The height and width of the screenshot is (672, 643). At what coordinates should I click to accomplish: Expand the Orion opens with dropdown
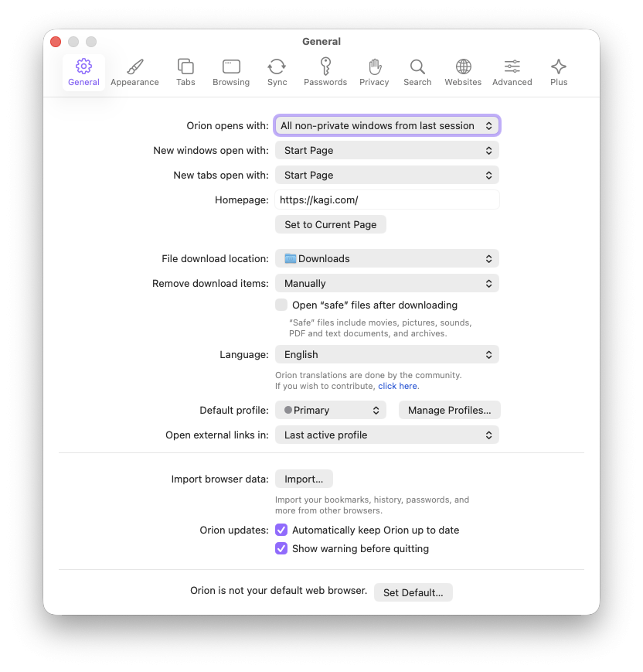click(x=387, y=125)
